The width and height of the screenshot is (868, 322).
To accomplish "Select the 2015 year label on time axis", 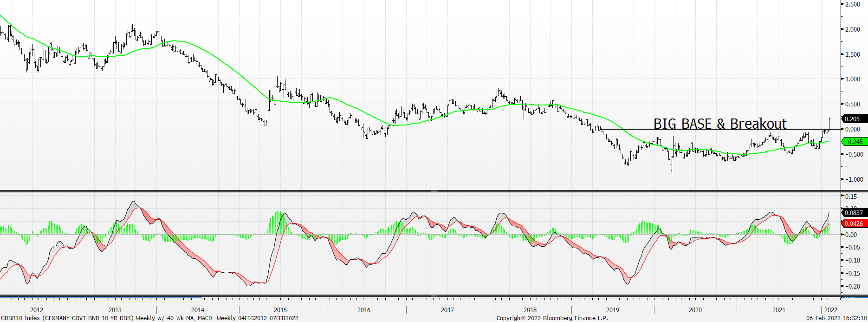I will pos(280,310).
